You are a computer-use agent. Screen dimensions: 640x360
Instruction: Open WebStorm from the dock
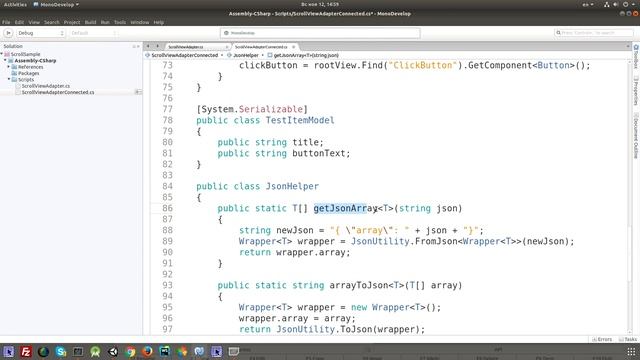[165, 351]
